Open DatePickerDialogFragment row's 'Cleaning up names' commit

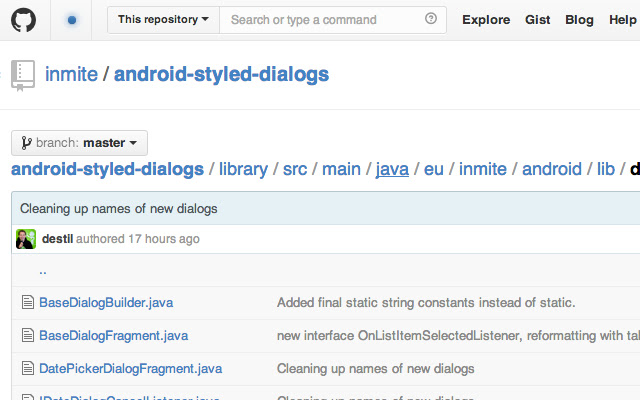(x=376, y=369)
